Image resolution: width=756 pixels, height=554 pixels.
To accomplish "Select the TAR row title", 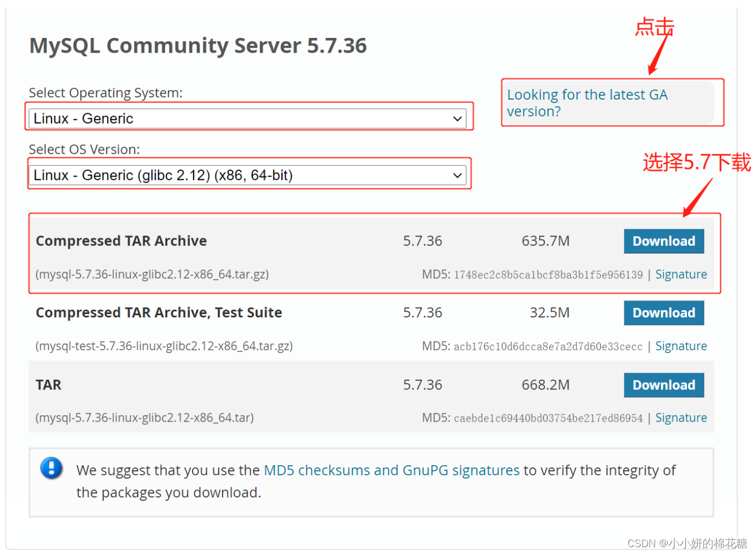I will coord(48,385).
